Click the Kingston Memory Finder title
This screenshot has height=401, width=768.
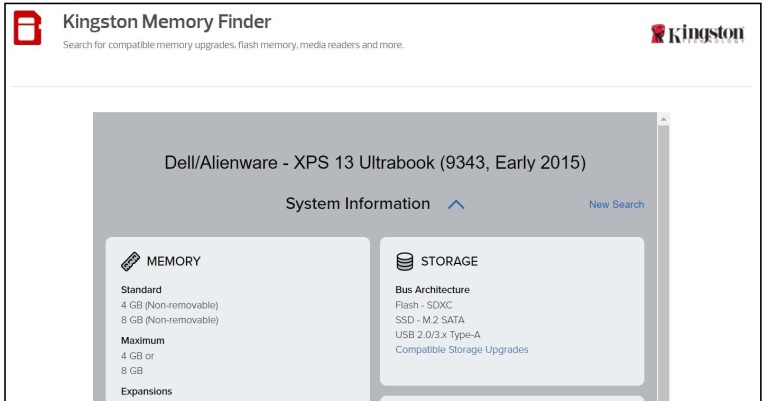coord(166,21)
